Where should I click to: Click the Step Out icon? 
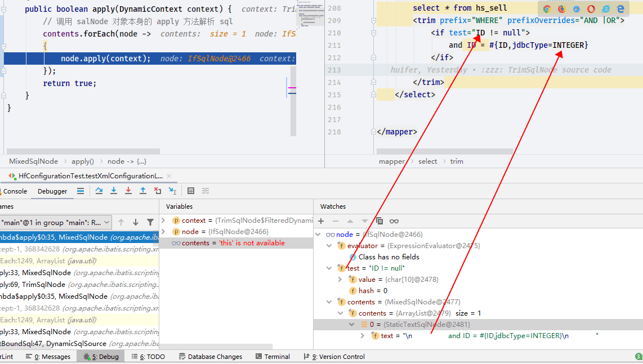(x=142, y=191)
